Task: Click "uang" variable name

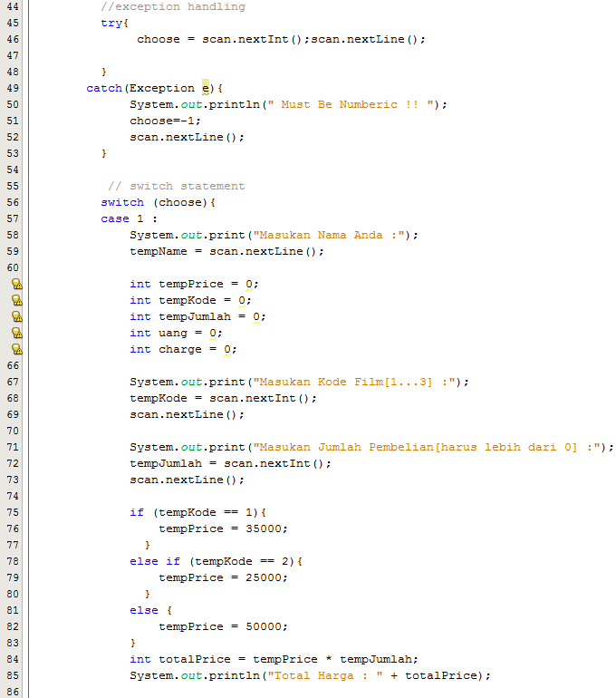Action: 172,334
